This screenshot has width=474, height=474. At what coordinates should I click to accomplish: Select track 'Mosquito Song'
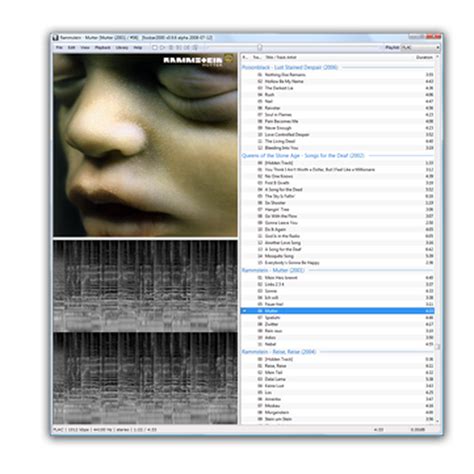point(337,256)
